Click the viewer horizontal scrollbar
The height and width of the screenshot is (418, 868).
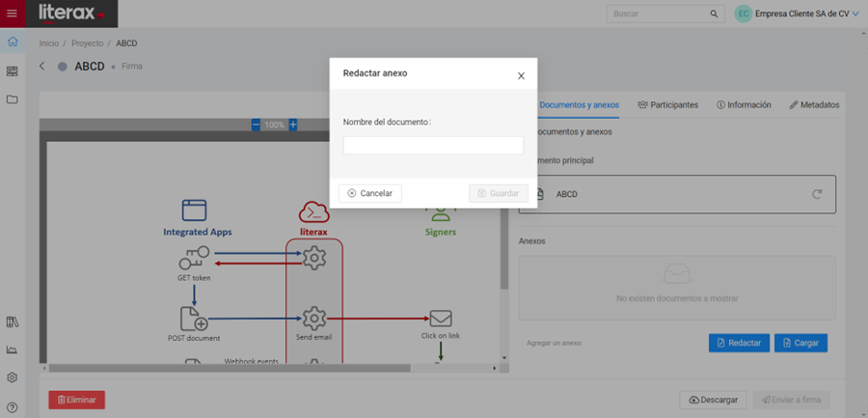tap(230, 368)
